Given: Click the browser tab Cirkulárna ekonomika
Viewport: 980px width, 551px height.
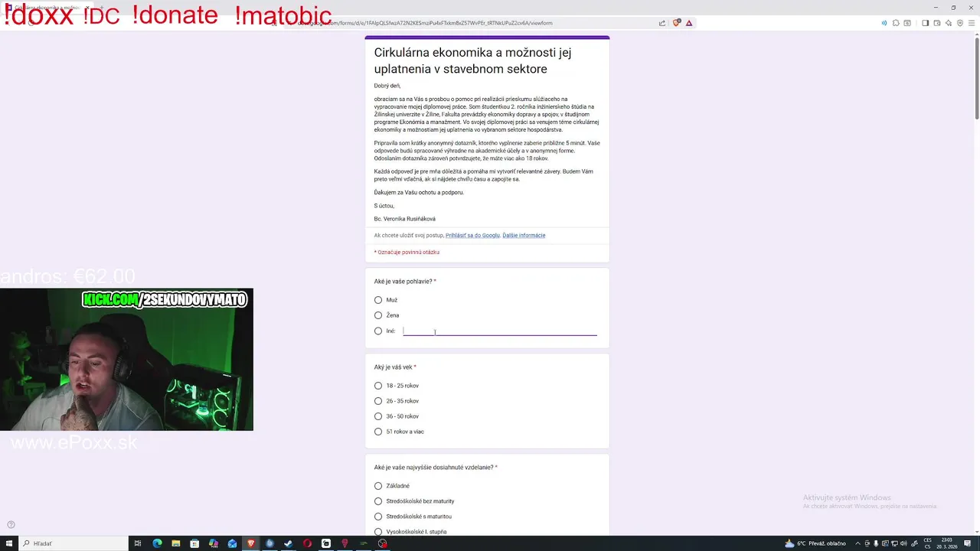Looking at the screenshot, I should pos(47,8).
